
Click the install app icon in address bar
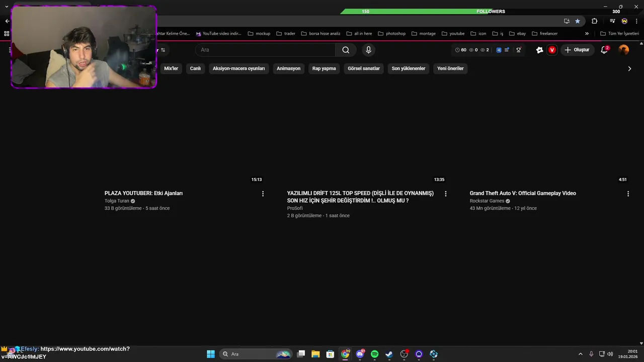click(x=567, y=21)
